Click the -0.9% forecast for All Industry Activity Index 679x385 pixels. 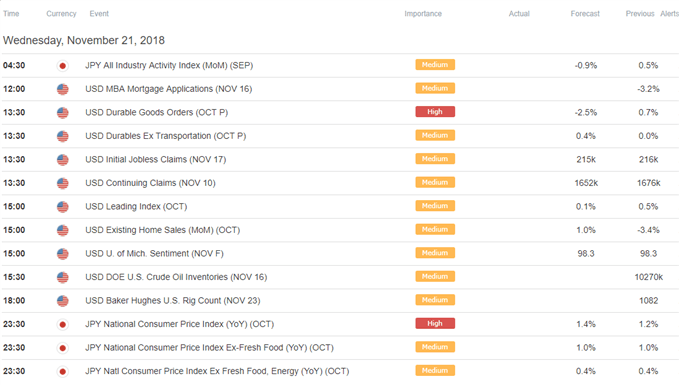(586, 65)
